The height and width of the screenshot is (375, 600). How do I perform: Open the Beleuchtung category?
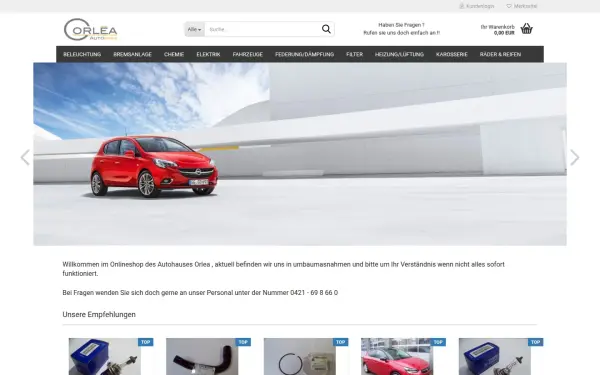coord(82,54)
